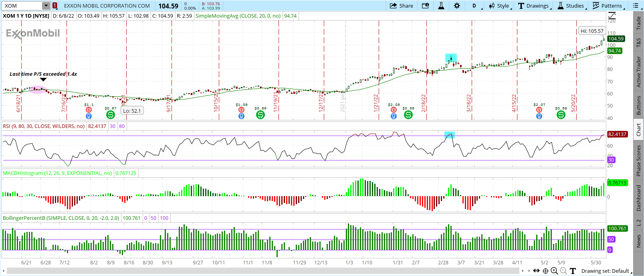The height and width of the screenshot is (276, 644).
Task: Click the Share button in toolbar
Action: point(402,6)
